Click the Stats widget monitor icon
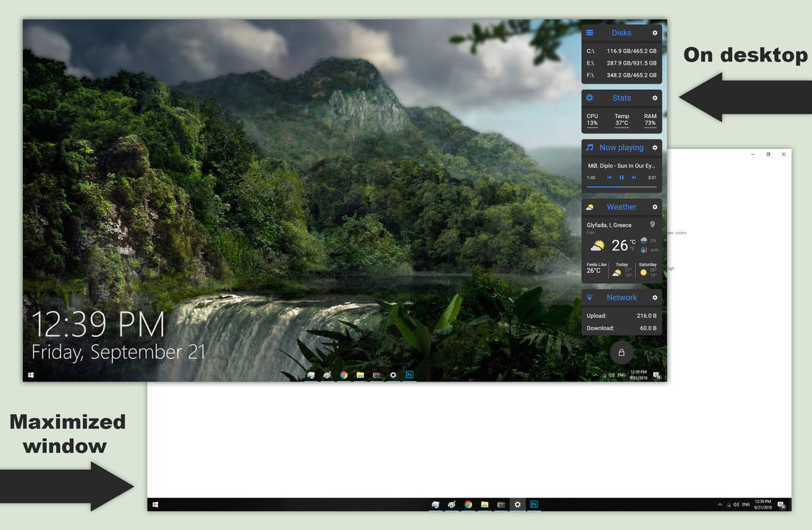 590,97
